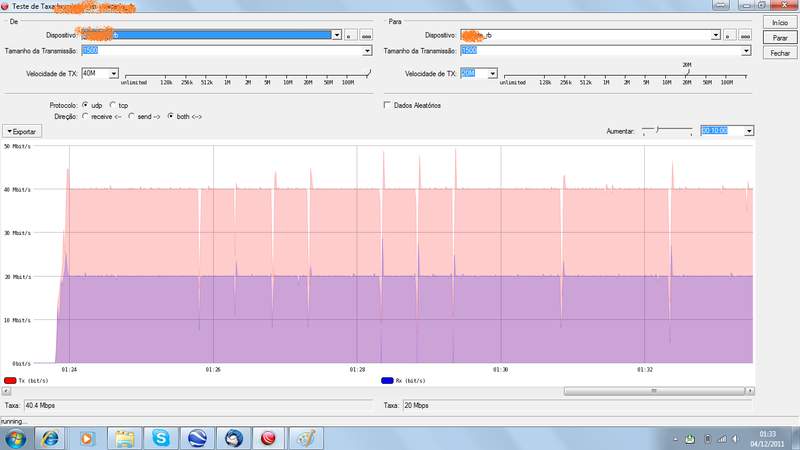The height and width of the screenshot is (450, 800).
Task: Open the Exportar dropdown menu
Action: (22, 131)
